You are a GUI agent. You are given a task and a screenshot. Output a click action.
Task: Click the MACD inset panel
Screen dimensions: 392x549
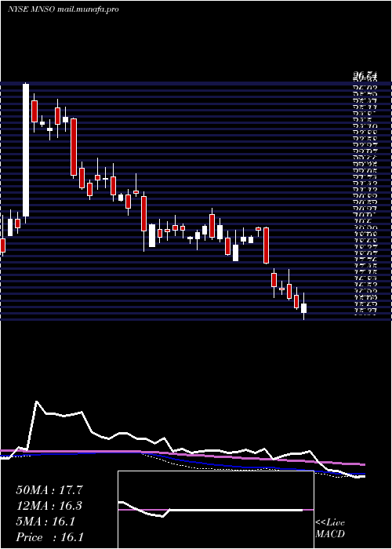click(x=216, y=510)
